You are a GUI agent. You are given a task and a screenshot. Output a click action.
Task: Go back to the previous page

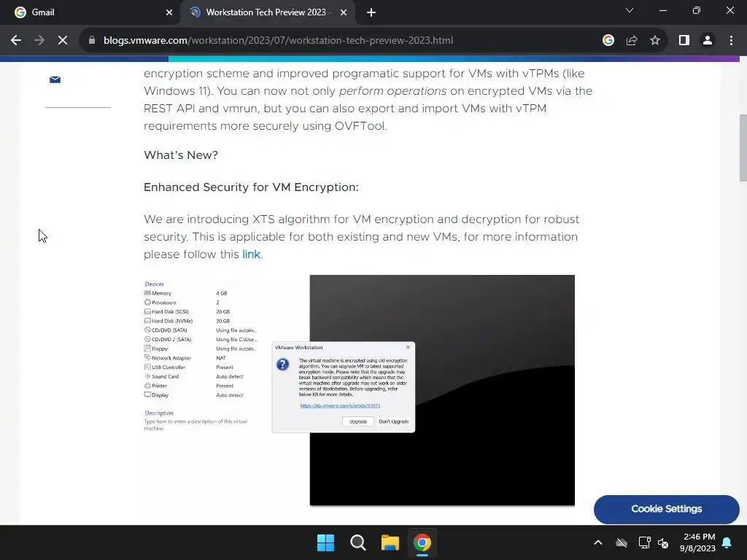16,41
